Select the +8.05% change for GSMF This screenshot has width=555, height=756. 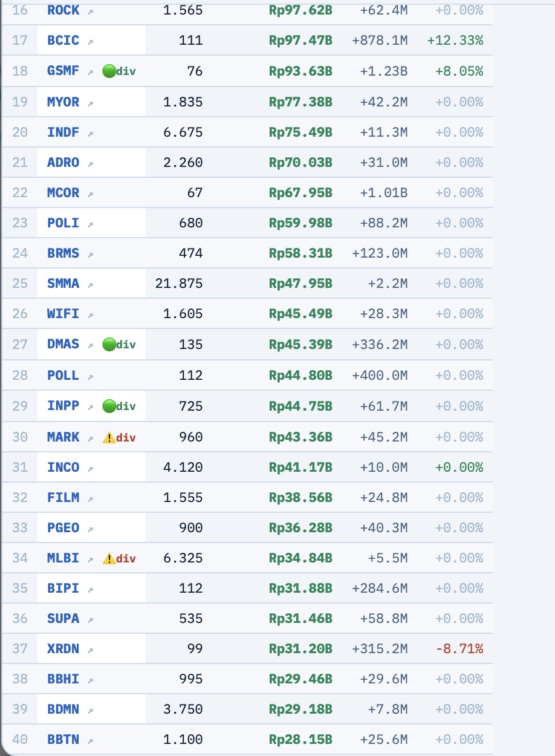coord(459,71)
